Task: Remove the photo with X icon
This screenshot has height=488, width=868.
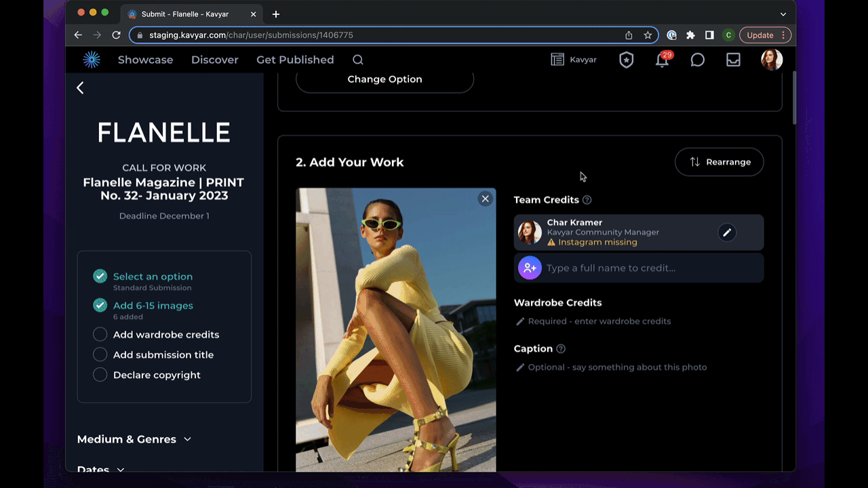Action: 485,199
